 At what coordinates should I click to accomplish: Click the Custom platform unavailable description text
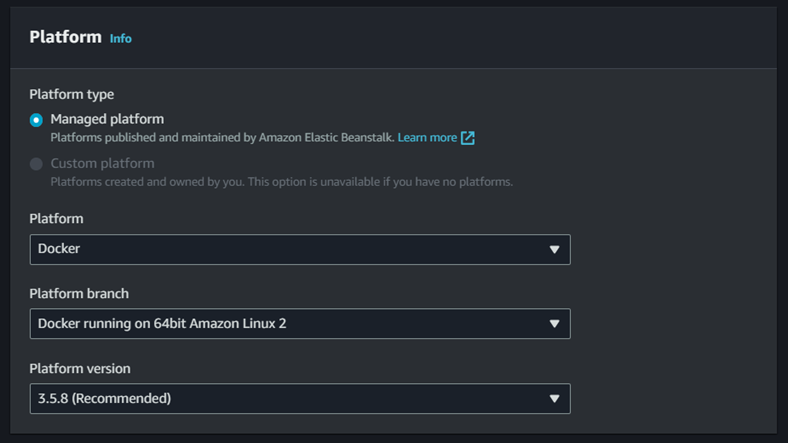click(x=281, y=182)
